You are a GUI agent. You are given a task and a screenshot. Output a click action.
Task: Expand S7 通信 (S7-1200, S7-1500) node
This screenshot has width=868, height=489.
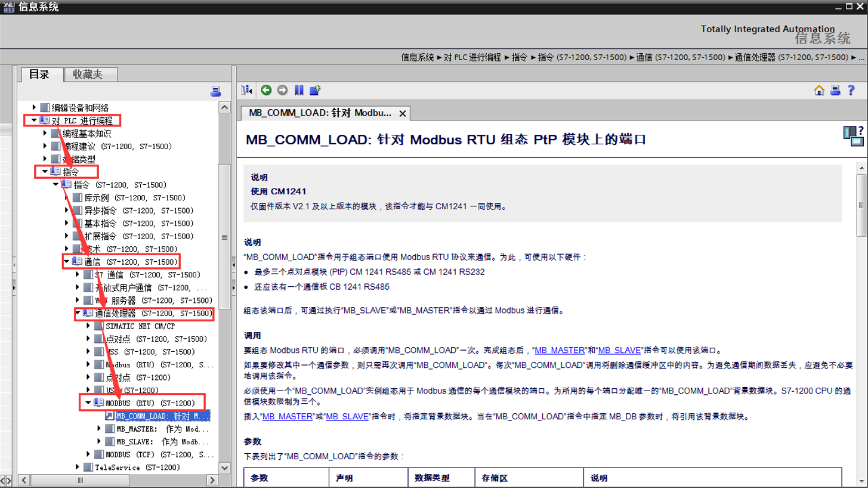point(78,274)
